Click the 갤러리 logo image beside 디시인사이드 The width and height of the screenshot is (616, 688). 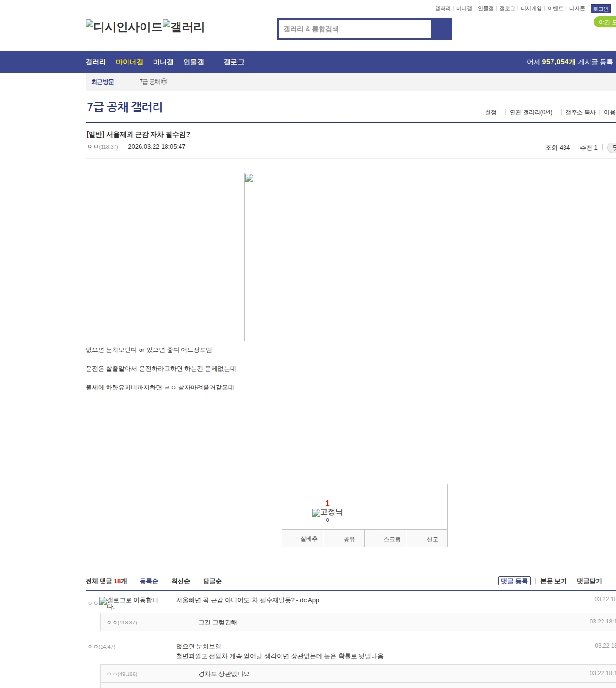coord(184,27)
